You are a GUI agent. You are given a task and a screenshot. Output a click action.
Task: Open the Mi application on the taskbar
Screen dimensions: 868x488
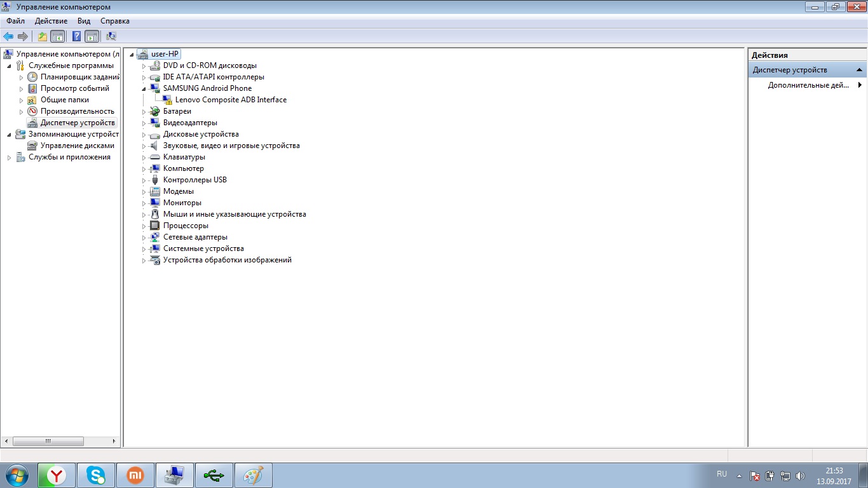click(x=135, y=475)
